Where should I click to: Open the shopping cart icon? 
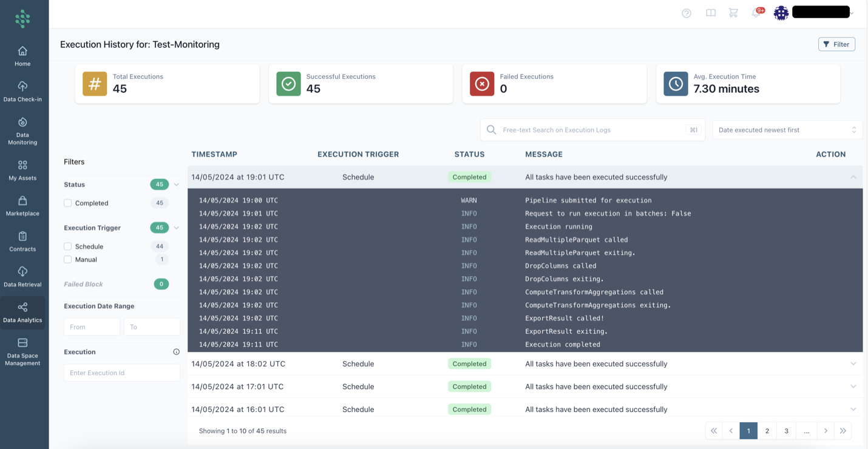click(733, 13)
